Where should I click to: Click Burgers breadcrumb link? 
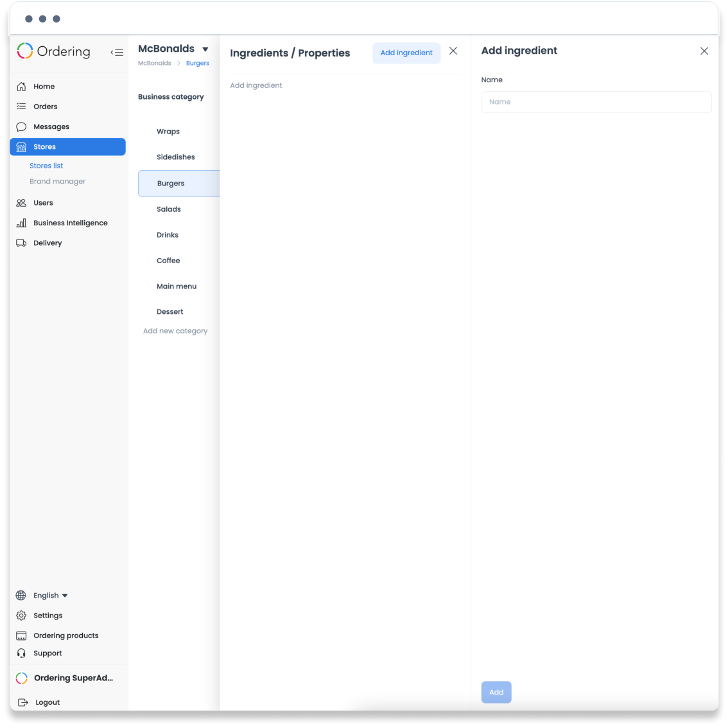pos(197,63)
